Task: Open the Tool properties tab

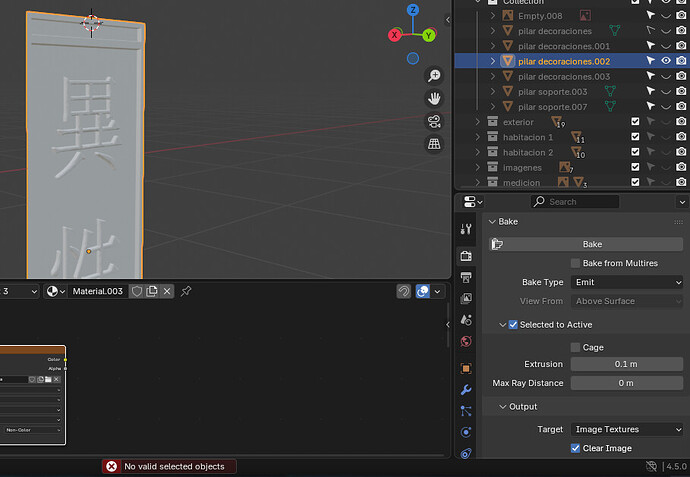Action: pyautogui.click(x=466, y=229)
